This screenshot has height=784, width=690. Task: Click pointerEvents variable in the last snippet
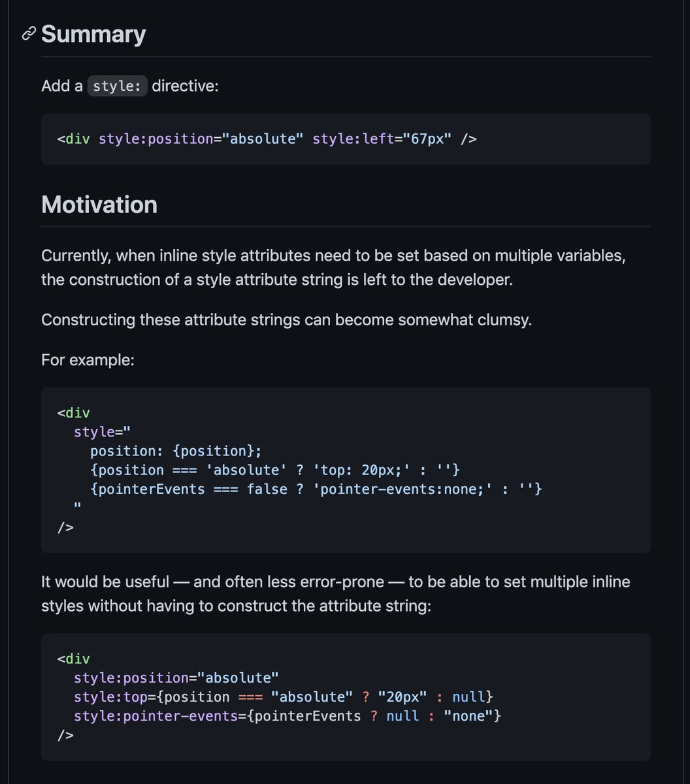(x=308, y=716)
